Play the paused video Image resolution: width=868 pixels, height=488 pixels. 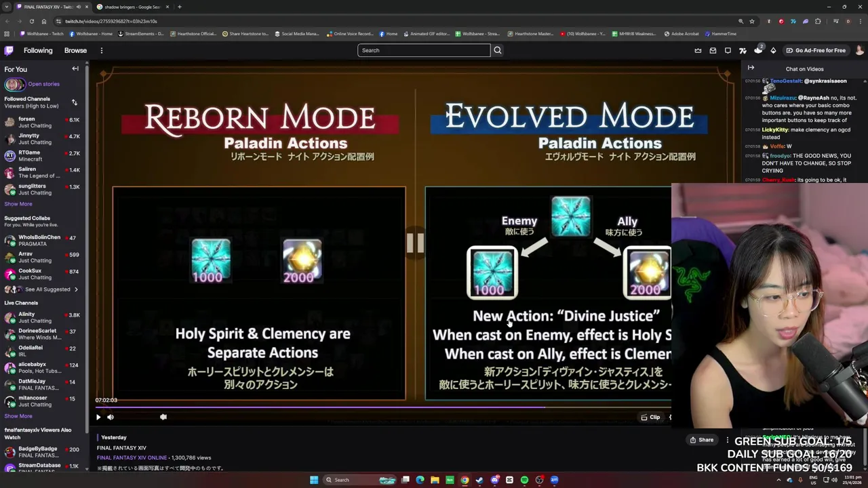[x=98, y=417]
